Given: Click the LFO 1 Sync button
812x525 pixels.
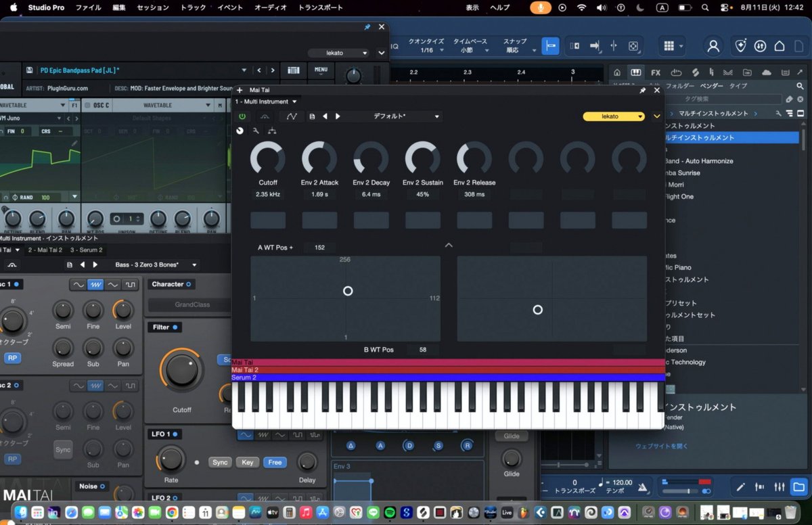Looking at the screenshot, I should [220, 462].
